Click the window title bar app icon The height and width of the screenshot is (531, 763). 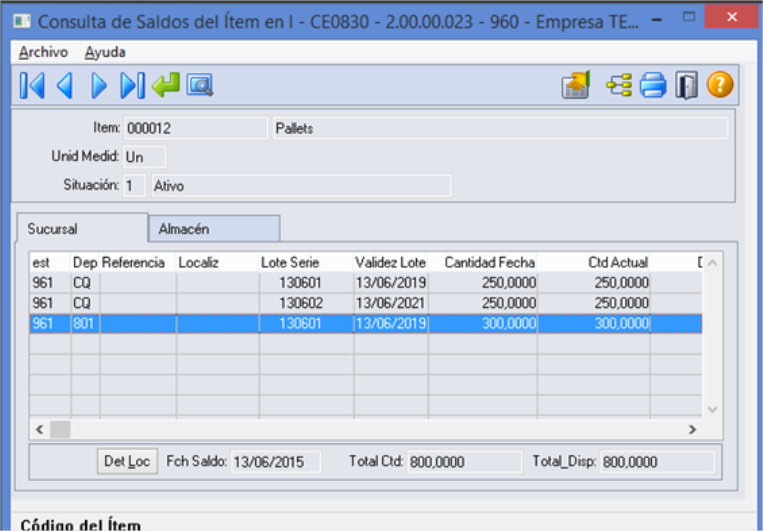[x=22, y=21]
